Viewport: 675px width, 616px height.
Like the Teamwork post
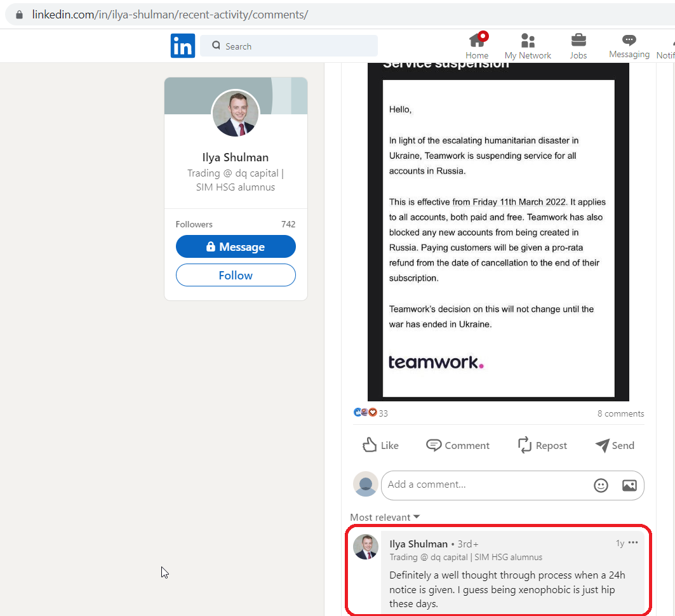point(380,445)
